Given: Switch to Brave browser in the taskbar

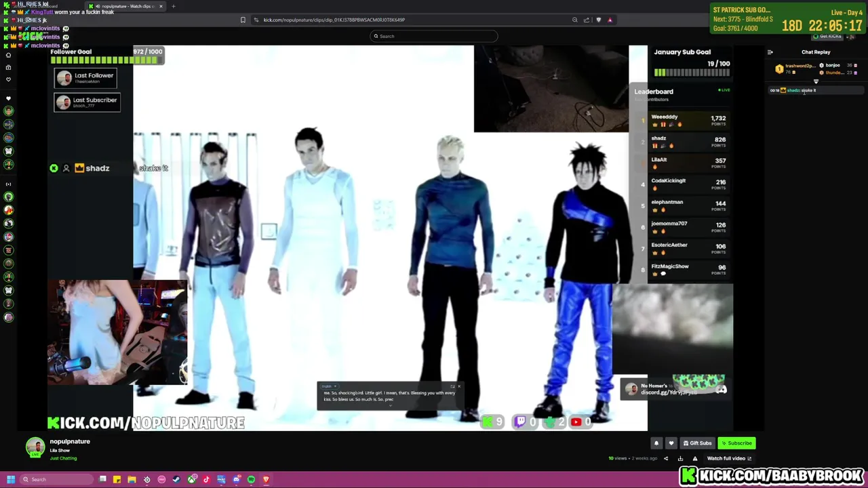Looking at the screenshot, I should 266,479.
